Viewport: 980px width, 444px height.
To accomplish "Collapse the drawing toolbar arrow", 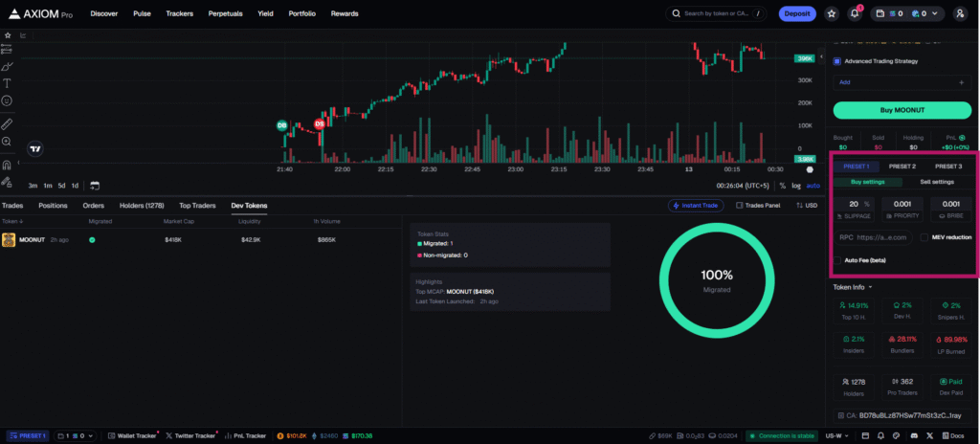I will [18, 163].
